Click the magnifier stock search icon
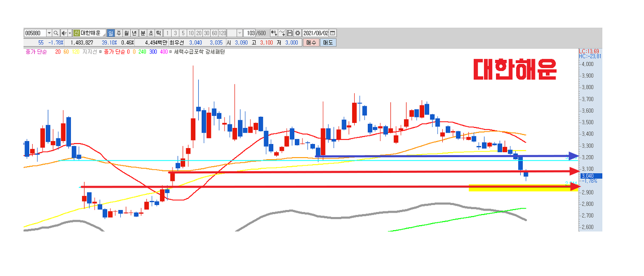 (x=56, y=33)
